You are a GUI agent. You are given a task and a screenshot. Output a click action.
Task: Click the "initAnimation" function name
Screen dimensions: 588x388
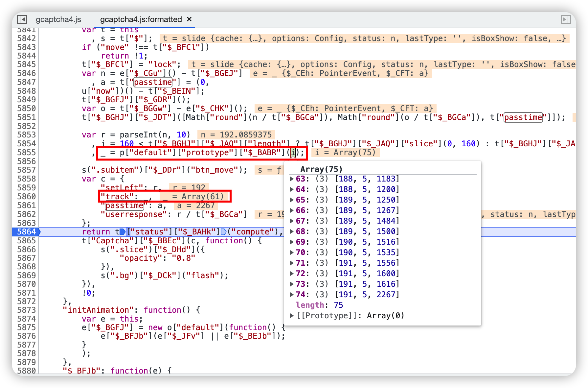[98, 310]
